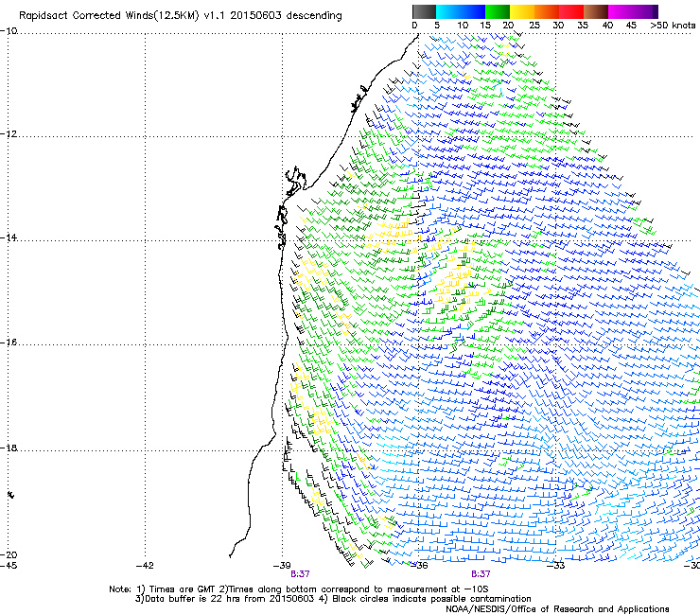Click the '-36' longitude axis label

[419, 566]
